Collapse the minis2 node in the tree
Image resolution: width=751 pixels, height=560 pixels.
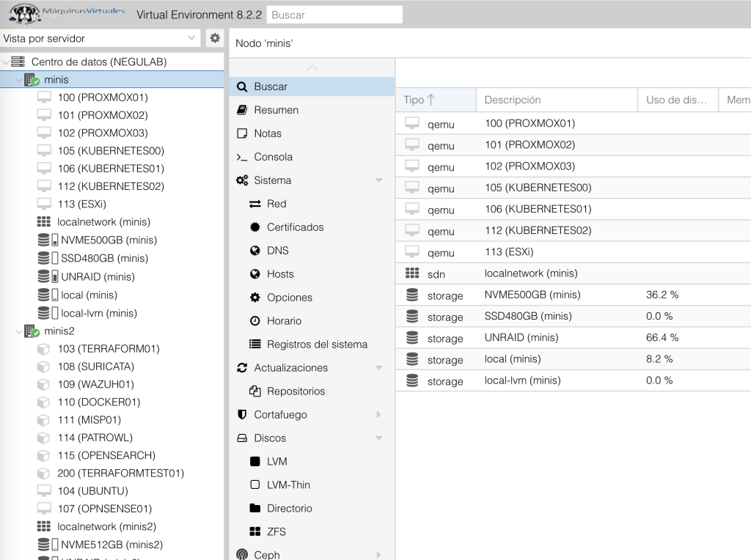coord(19,331)
